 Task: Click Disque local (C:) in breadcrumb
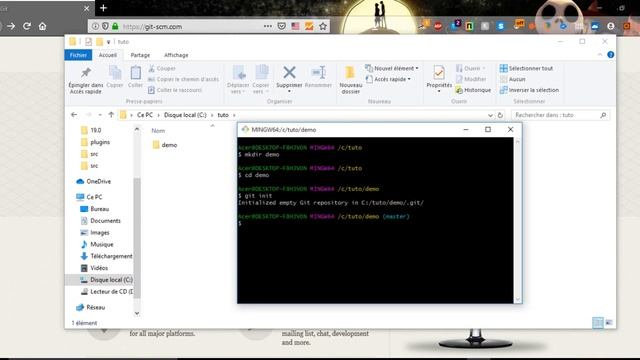click(x=185, y=115)
